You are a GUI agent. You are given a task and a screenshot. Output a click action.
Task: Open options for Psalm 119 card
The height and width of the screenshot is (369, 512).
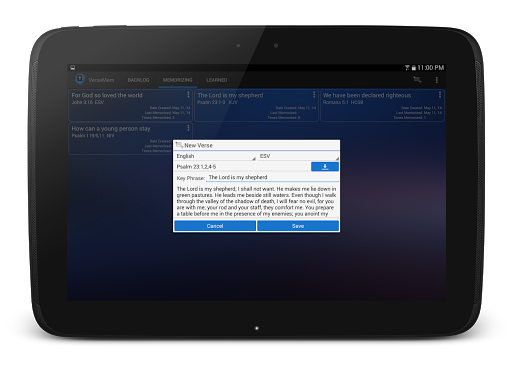pyautogui.click(x=188, y=128)
